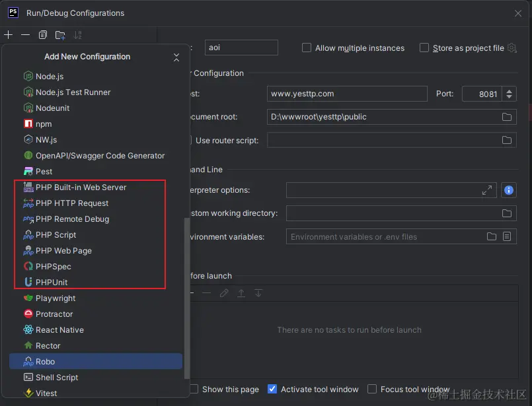Enable Focus tool window checkbox
Screen dimensions: 532x406
372,389
